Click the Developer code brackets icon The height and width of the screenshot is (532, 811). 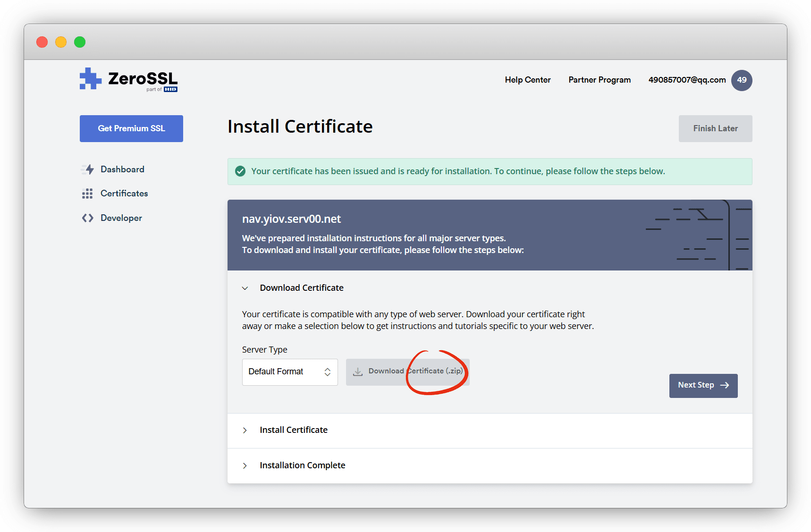pyautogui.click(x=87, y=218)
